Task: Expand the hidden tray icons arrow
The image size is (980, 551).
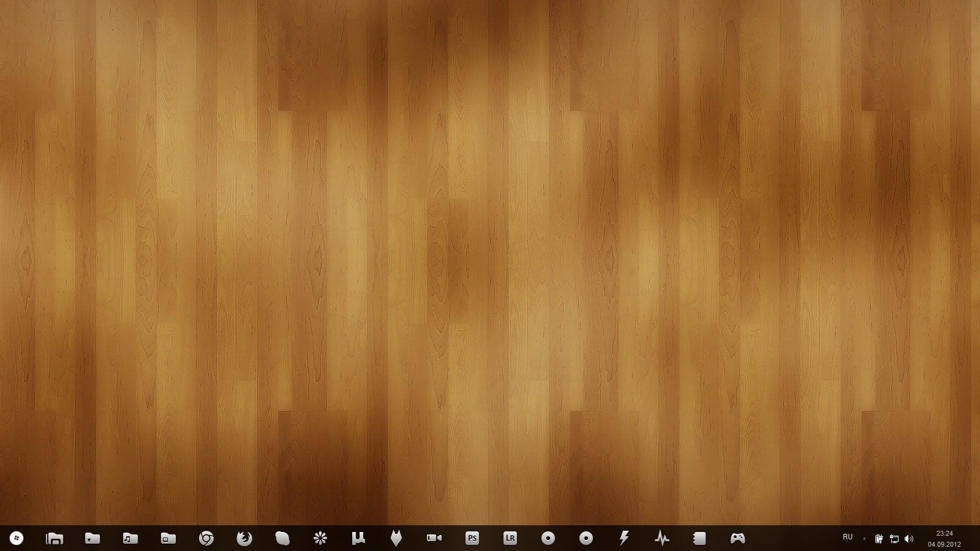Action: 864,539
